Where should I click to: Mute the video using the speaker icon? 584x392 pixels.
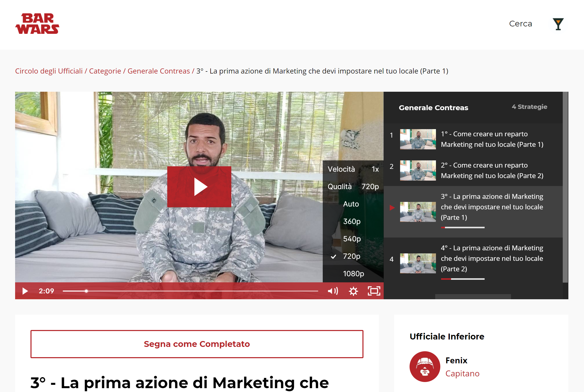click(333, 291)
